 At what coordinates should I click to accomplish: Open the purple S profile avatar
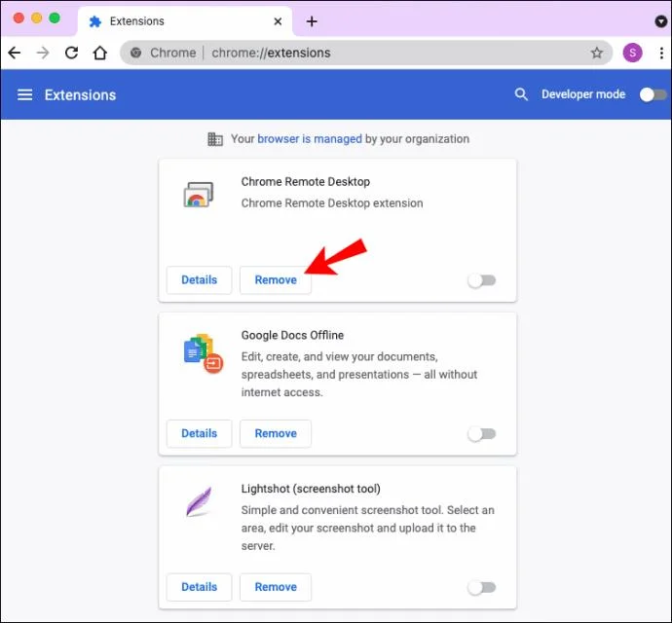[x=632, y=53]
